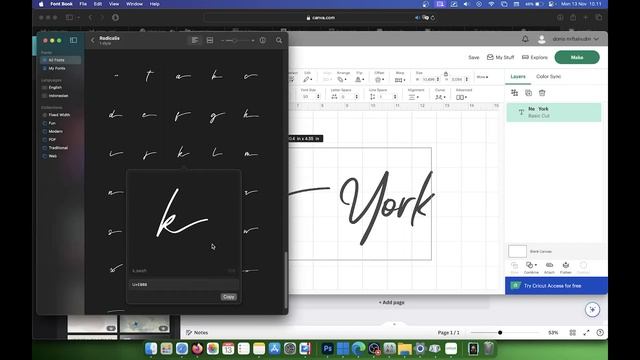Screen dimensions: 640x360
Task: Open Flip dropdown
Action: point(360,79)
